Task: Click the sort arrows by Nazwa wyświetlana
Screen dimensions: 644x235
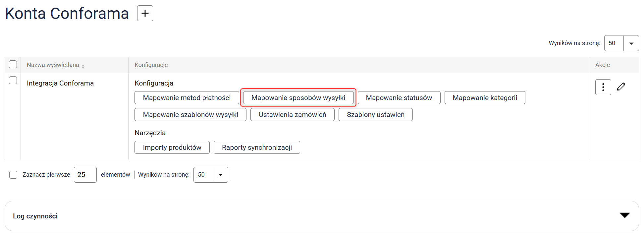Action: 83,66
